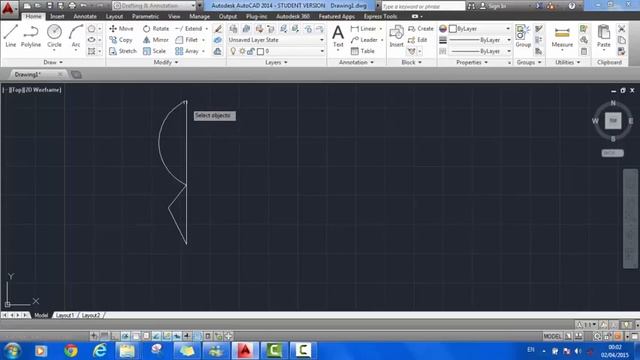Use the Copy tool in Modify panel
This screenshot has width=640, height=360.
click(120, 40)
